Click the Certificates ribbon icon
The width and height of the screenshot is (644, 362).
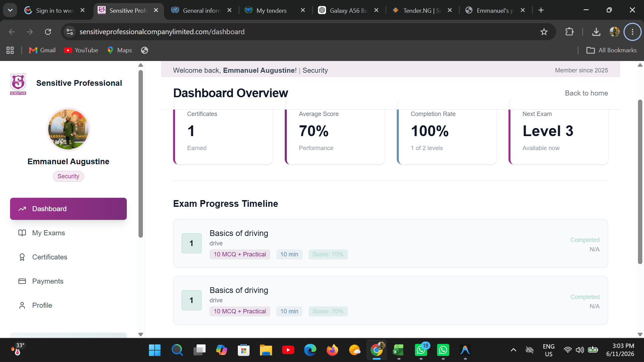(x=22, y=257)
